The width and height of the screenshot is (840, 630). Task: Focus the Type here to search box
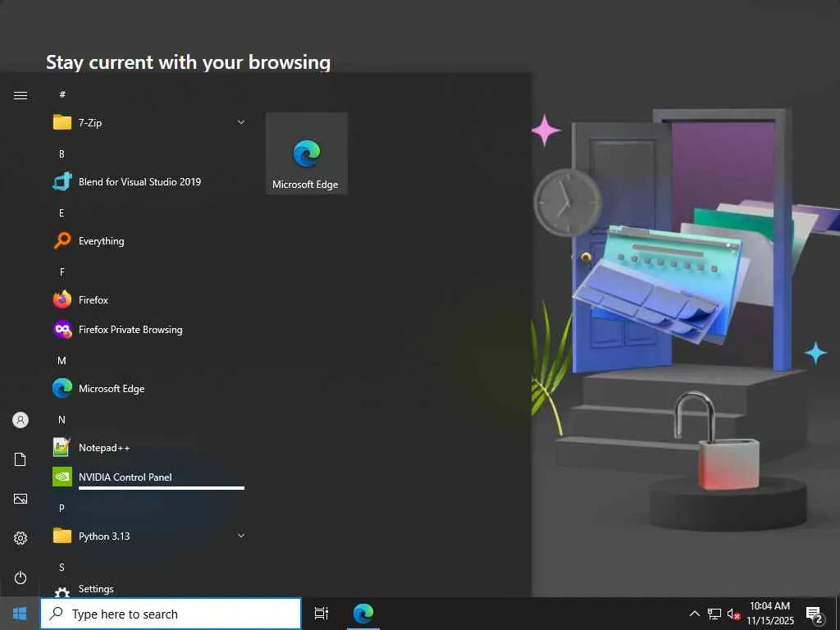pos(171,614)
